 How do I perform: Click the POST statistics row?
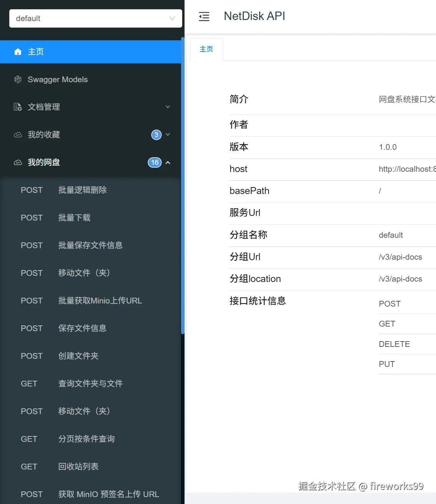407,304
